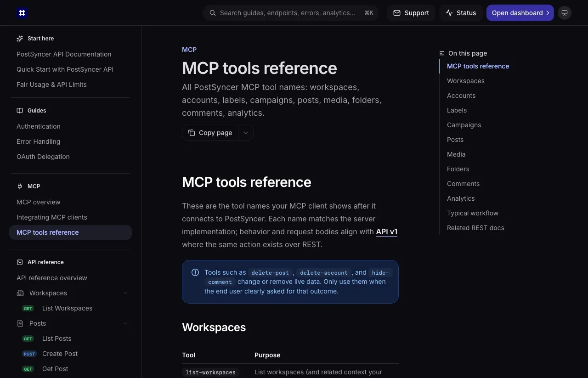
Task: Click the MCP breadcrumb above the title
Action: 189,50
